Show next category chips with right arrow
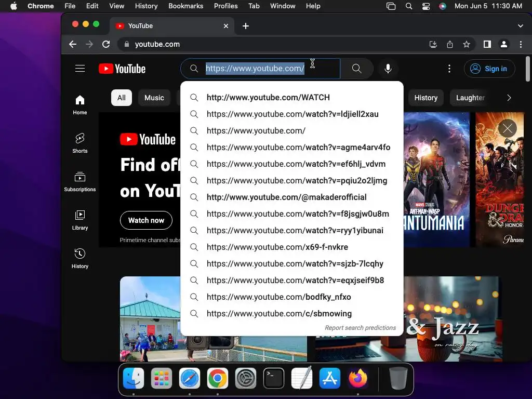This screenshot has width=532, height=399. coord(509,98)
